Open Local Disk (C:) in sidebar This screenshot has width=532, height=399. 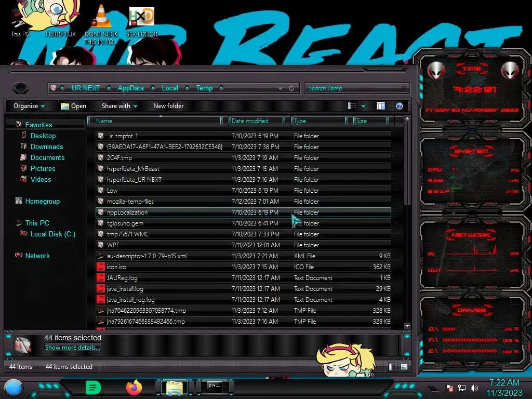(x=52, y=234)
